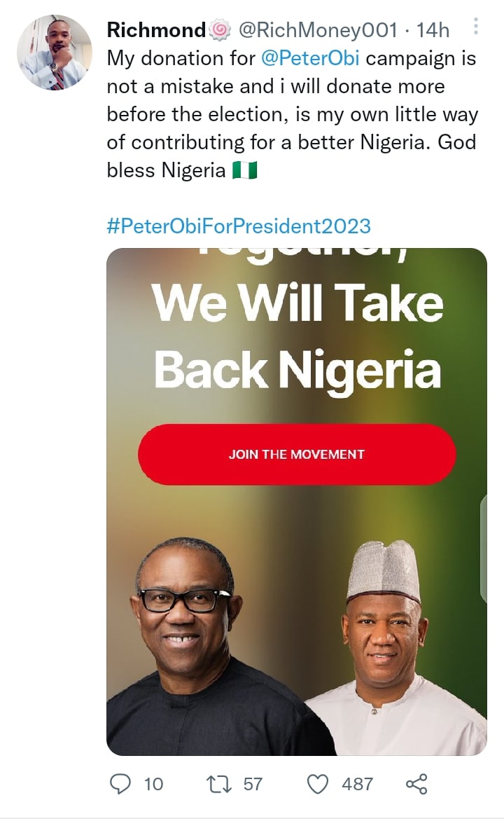This screenshot has height=819, width=504.
Task: View the 10 replies count
Action: click(153, 783)
